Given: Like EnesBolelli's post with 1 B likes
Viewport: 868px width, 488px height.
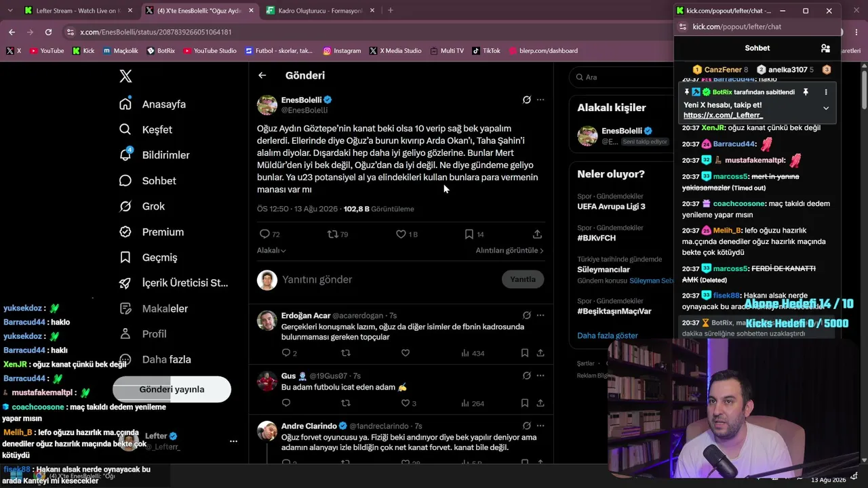Looking at the screenshot, I should (401, 234).
